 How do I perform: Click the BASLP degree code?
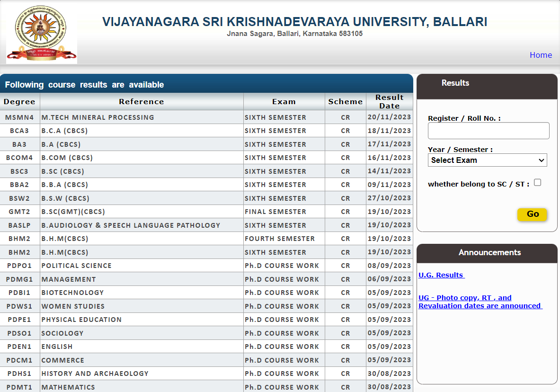coord(19,225)
